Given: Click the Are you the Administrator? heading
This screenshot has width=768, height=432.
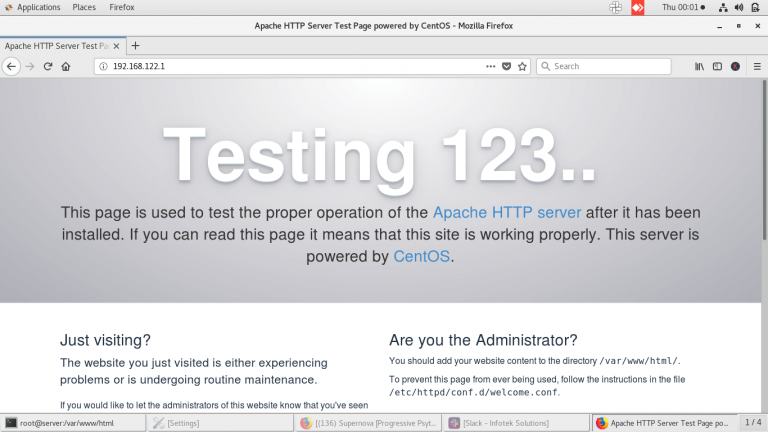Looking at the screenshot, I should 483,340.
